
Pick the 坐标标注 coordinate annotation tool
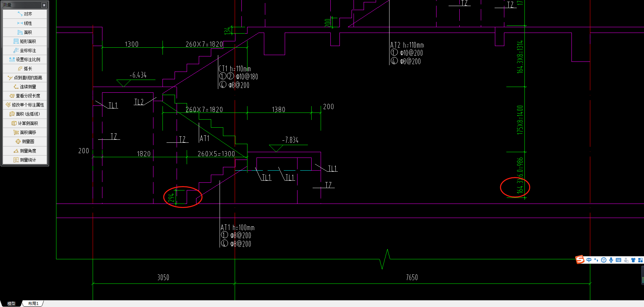tap(25, 50)
